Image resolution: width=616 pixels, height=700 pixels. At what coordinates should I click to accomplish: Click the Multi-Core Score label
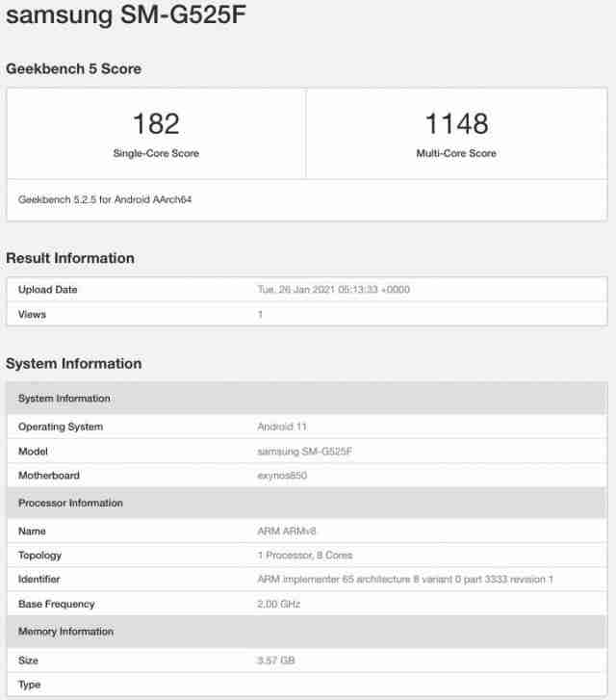click(x=456, y=153)
